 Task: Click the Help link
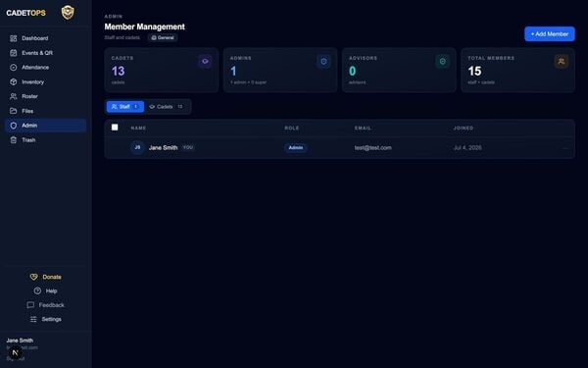[x=46, y=290]
